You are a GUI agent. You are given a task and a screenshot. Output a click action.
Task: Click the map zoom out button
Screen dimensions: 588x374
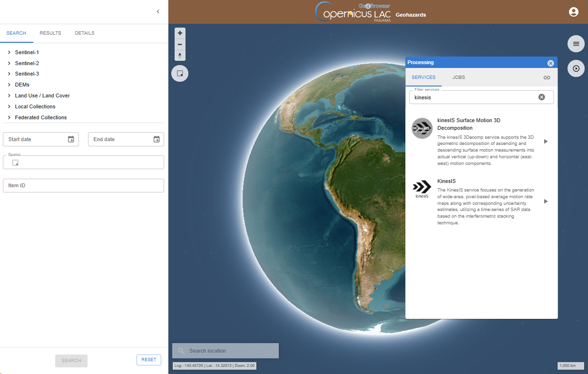coord(180,44)
